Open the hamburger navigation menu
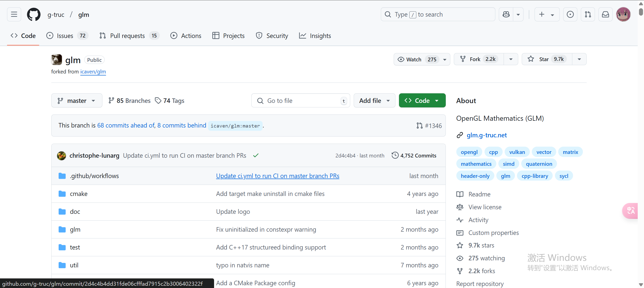The image size is (644, 288). [x=14, y=14]
